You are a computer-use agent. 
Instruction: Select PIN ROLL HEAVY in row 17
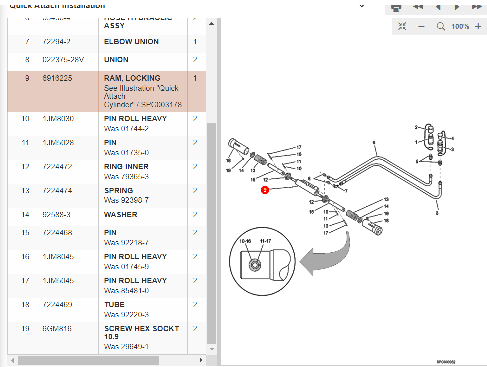click(135, 281)
